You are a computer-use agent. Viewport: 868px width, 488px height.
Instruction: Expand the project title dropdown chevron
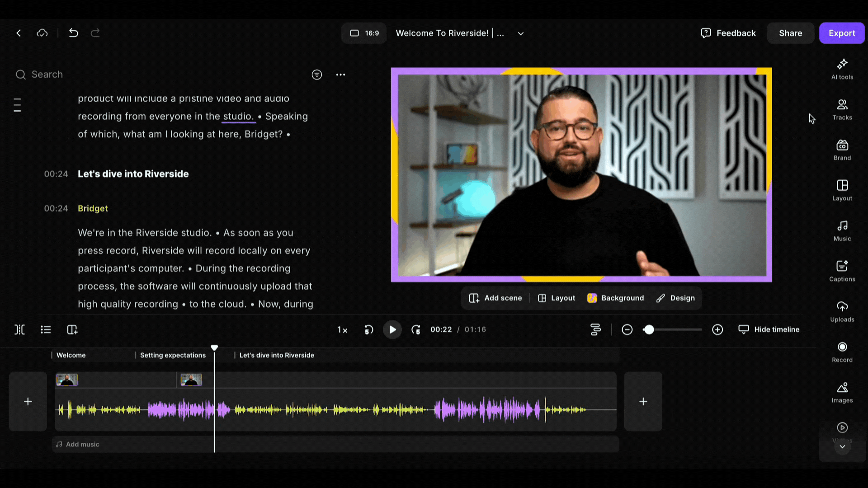521,33
